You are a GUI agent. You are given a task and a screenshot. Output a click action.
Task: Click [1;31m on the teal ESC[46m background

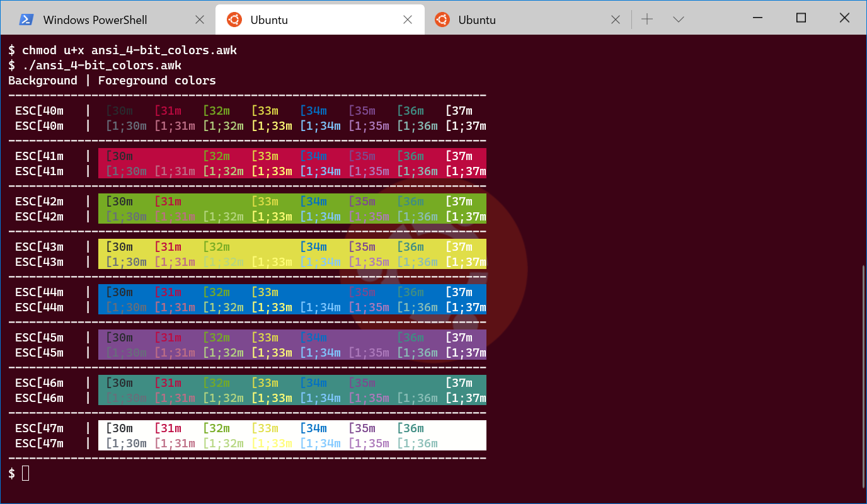(x=175, y=398)
